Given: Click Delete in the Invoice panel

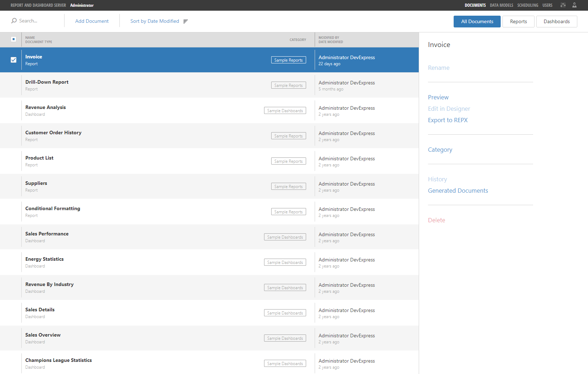Looking at the screenshot, I should (x=436, y=220).
